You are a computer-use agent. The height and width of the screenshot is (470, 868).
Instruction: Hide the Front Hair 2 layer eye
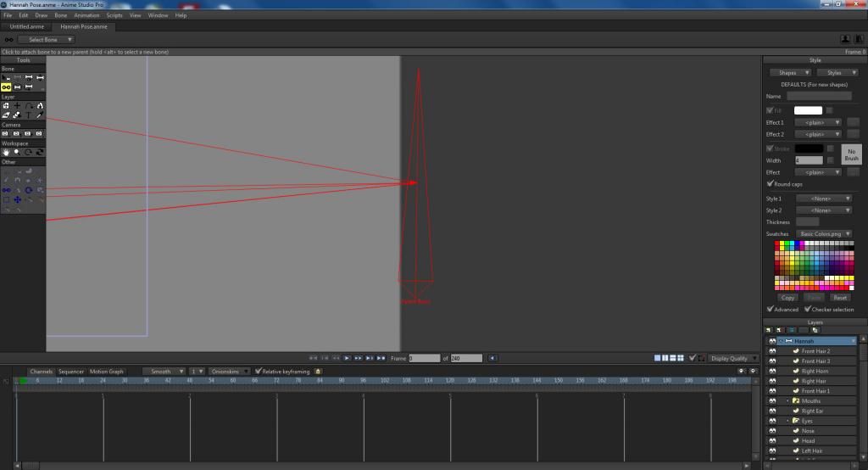pos(772,351)
